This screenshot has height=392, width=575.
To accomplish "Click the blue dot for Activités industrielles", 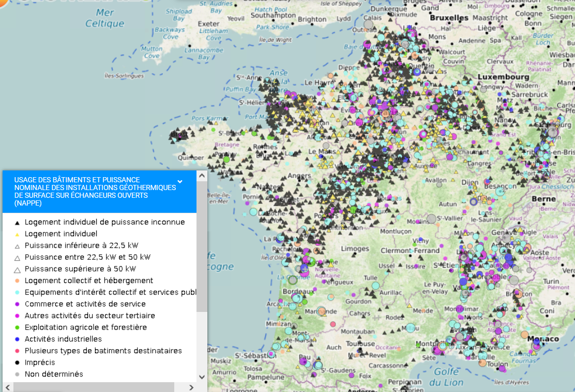I will (17, 339).
